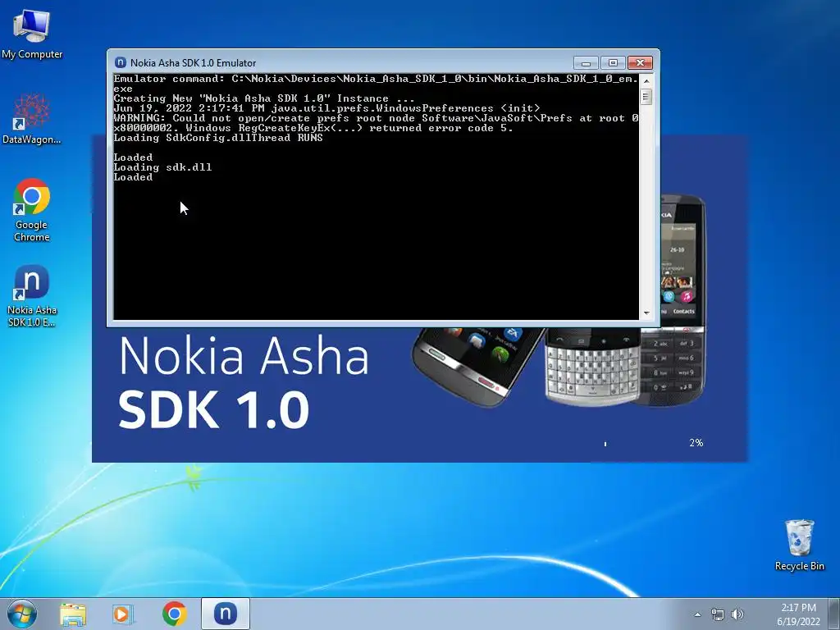Activate the Nokia emulator taskbar button
Viewport: 840px width, 630px height.
226,614
